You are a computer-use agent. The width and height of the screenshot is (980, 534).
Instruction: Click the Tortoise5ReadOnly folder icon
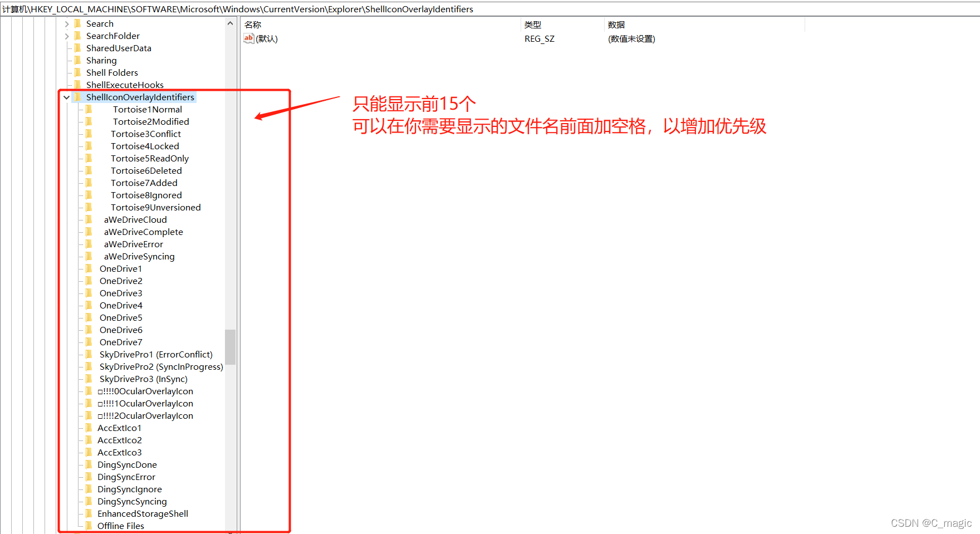89,158
